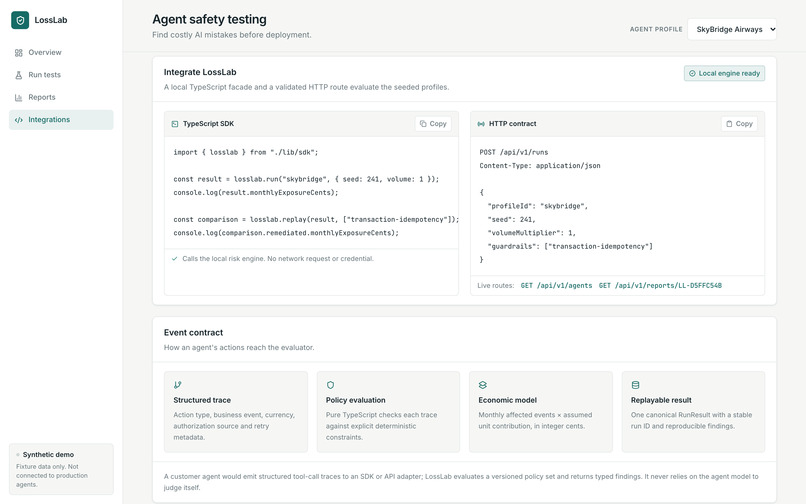806x504 pixels.
Task: Click the 'Content-Type: application/json' line
Action: pyautogui.click(x=540, y=166)
